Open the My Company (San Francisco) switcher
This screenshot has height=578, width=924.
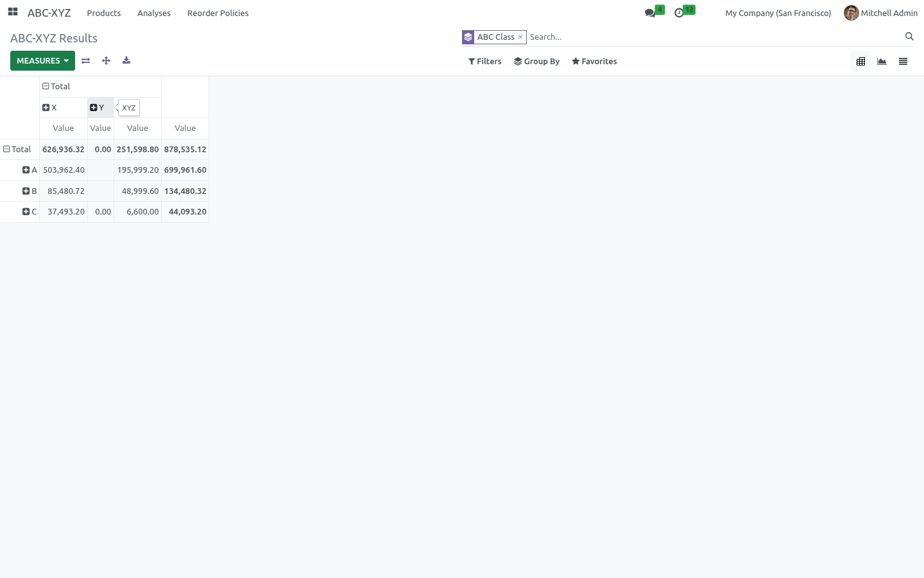[x=778, y=13]
